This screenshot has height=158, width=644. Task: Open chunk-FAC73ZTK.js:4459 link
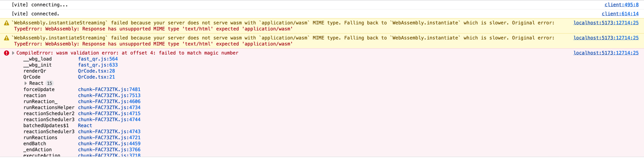pyautogui.click(x=109, y=143)
